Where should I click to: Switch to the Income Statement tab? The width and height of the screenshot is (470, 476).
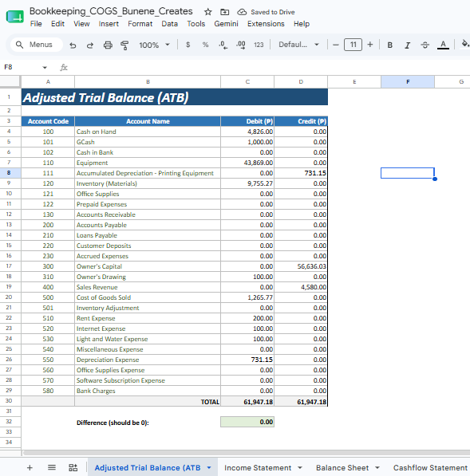(x=258, y=468)
